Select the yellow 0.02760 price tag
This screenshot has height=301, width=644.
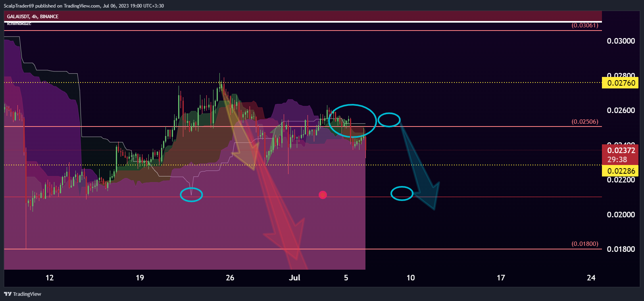(620, 83)
